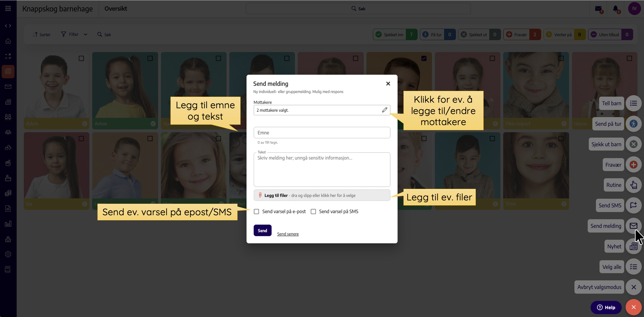Open the mail envelope sidebar icon
Screen dimensions: 644x317
click(x=8, y=87)
